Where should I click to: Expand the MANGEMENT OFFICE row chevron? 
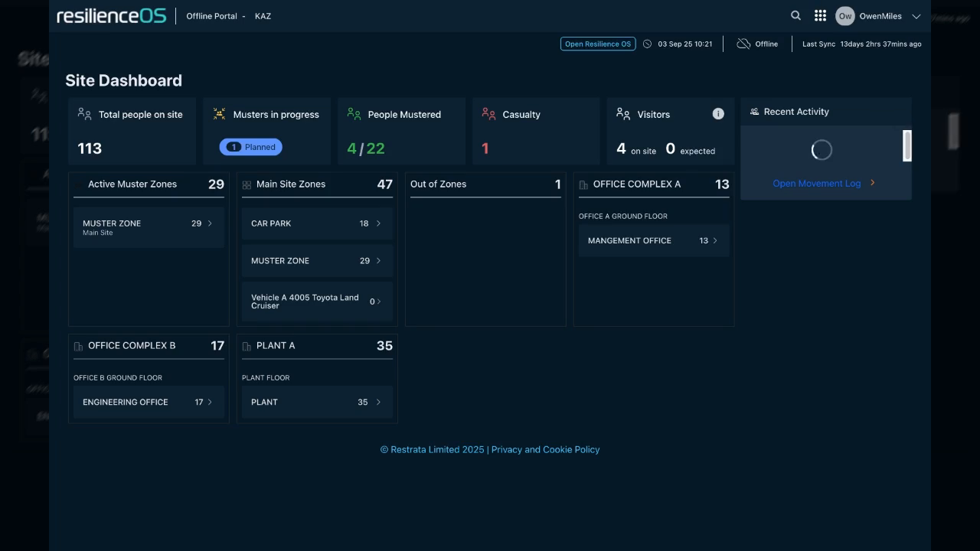point(715,240)
